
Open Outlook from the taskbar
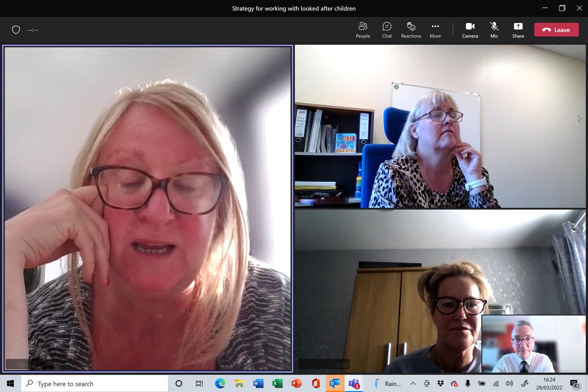[x=335, y=383]
